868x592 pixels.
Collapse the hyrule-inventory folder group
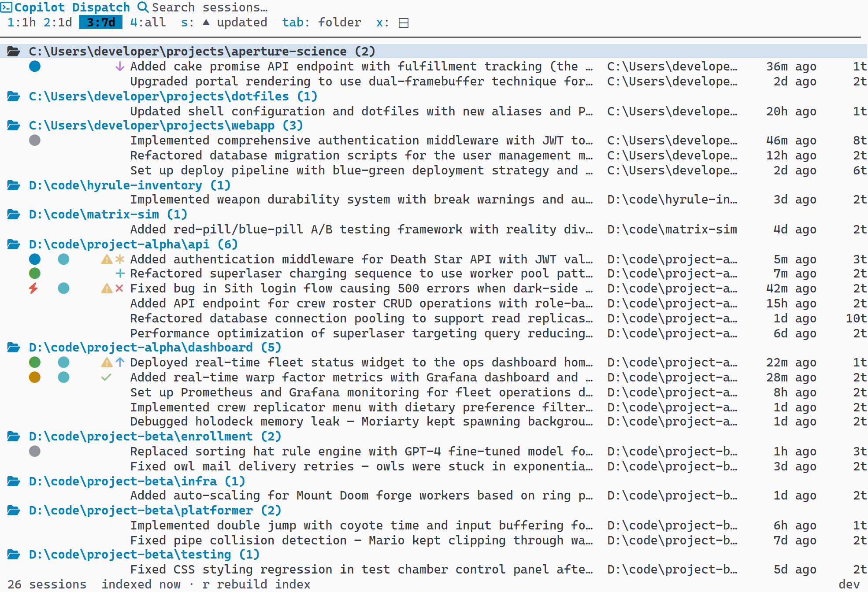(x=14, y=185)
